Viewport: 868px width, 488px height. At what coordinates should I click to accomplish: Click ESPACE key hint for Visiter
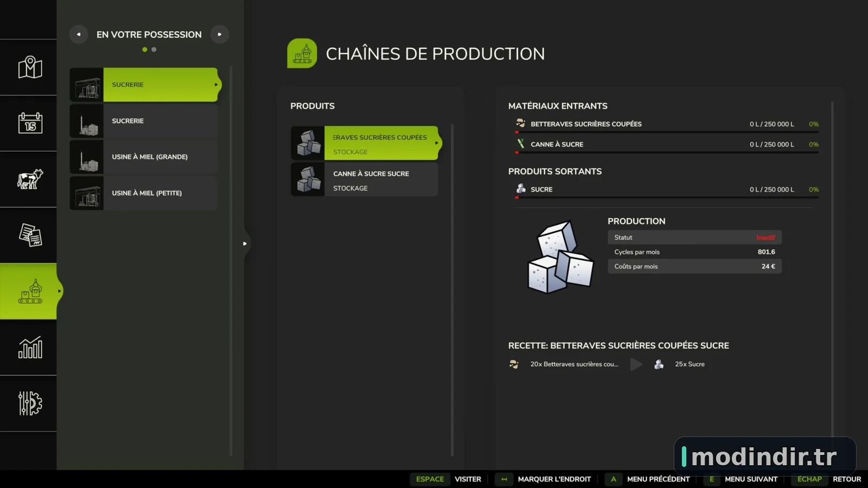(430, 479)
